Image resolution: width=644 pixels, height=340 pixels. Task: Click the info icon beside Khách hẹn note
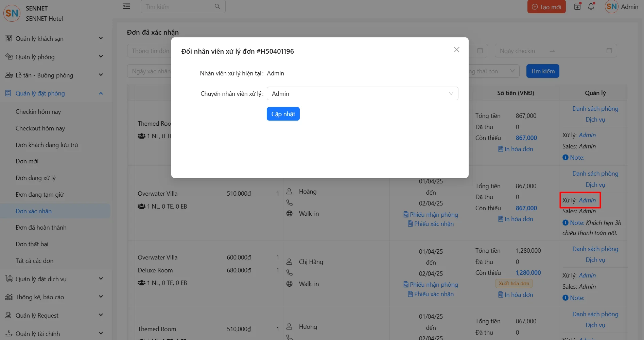point(565,223)
